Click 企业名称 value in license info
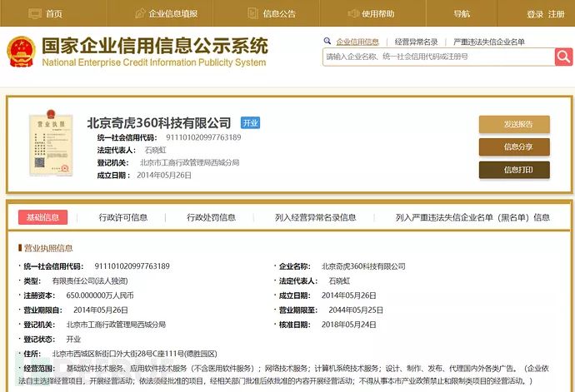The height and width of the screenshot is (392, 575). pos(363,266)
